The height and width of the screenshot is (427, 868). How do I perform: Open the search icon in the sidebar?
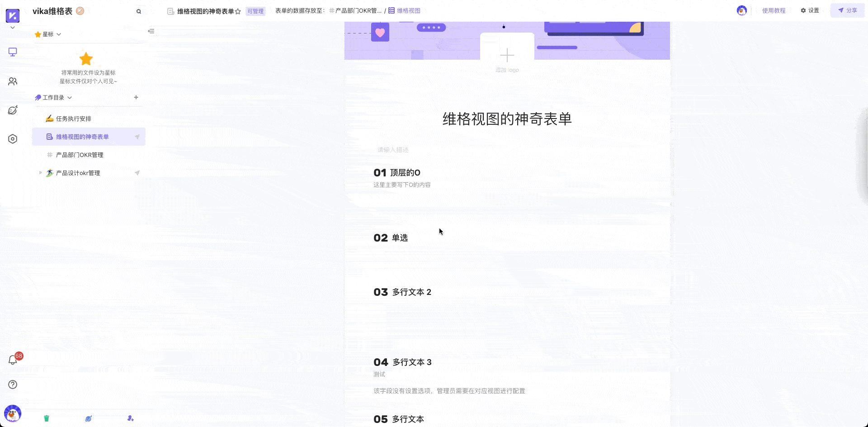pyautogui.click(x=139, y=11)
